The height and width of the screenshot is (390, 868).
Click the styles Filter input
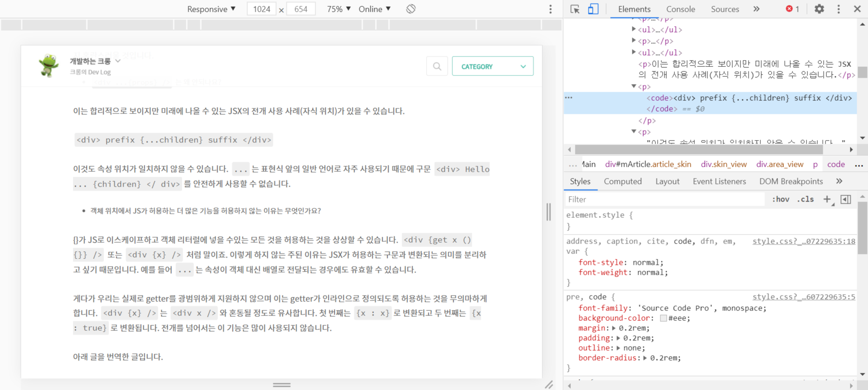tap(665, 199)
